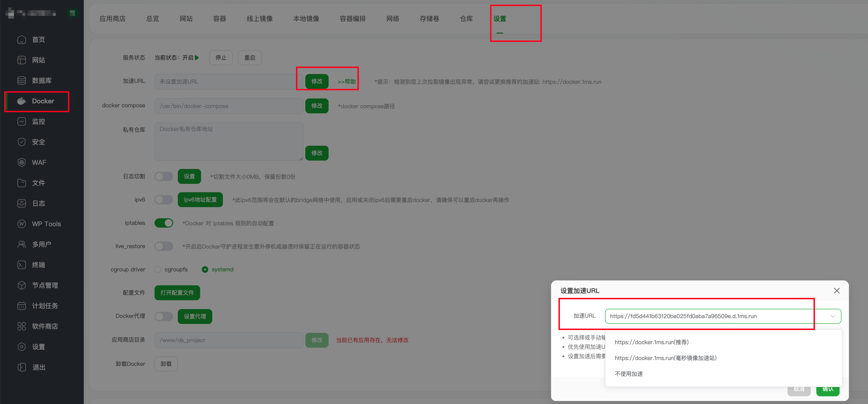
Task: Click the >>帮助 link beside 加速URL
Action: (347, 81)
